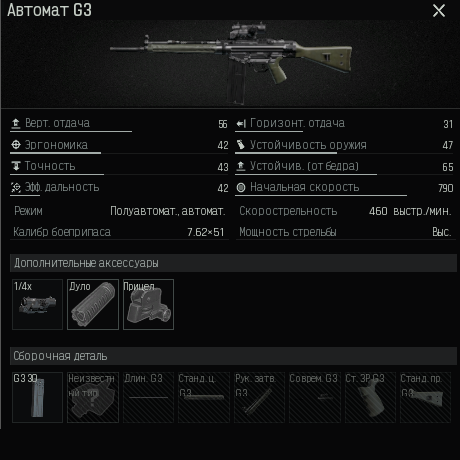460x460 pixels.
Task: Select the Сборочная деталь section header
Action: tap(233, 356)
